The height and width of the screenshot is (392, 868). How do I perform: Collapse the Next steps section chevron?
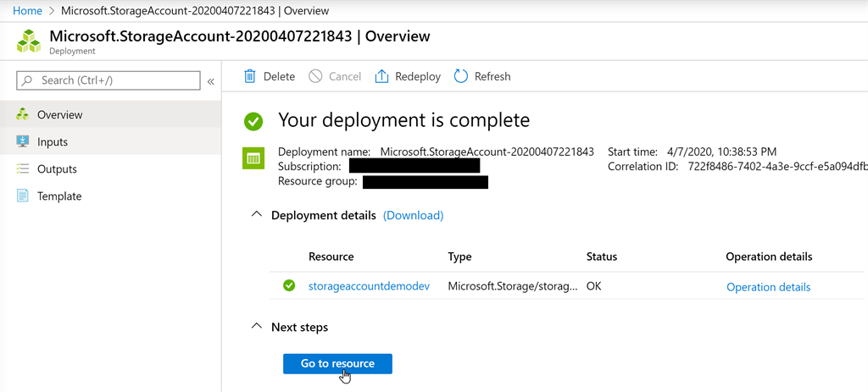point(256,327)
